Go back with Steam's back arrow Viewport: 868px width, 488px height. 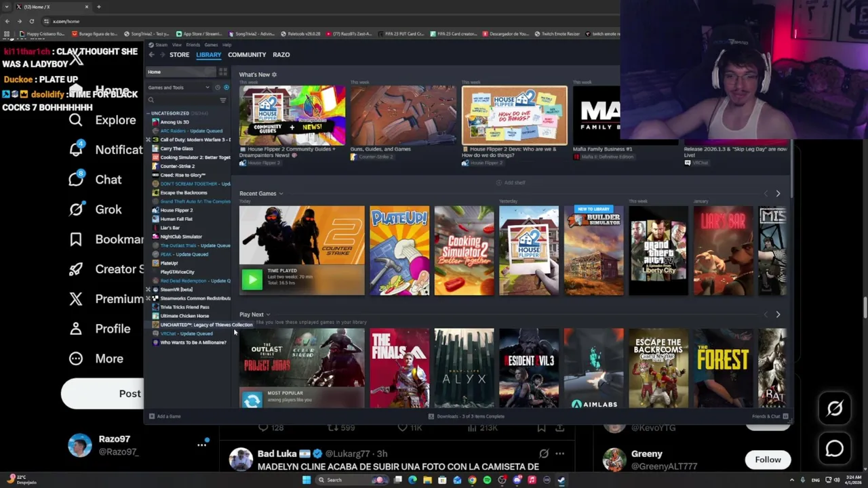click(x=151, y=55)
